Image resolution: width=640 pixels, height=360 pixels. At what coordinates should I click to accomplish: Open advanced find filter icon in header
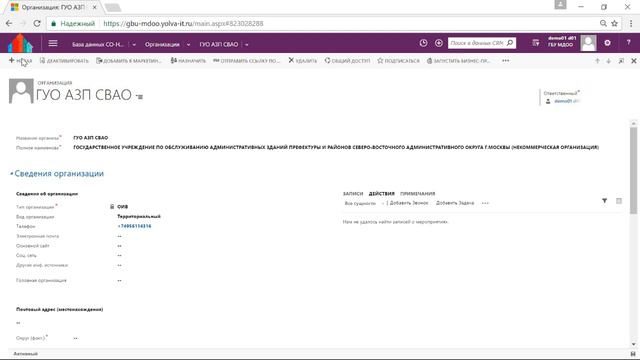click(536, 43)
